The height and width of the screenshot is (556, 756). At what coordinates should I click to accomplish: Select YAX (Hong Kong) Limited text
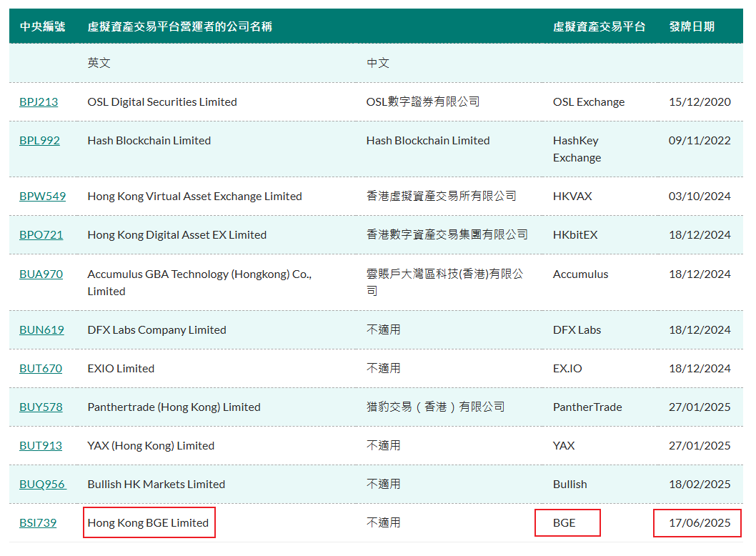151,445
